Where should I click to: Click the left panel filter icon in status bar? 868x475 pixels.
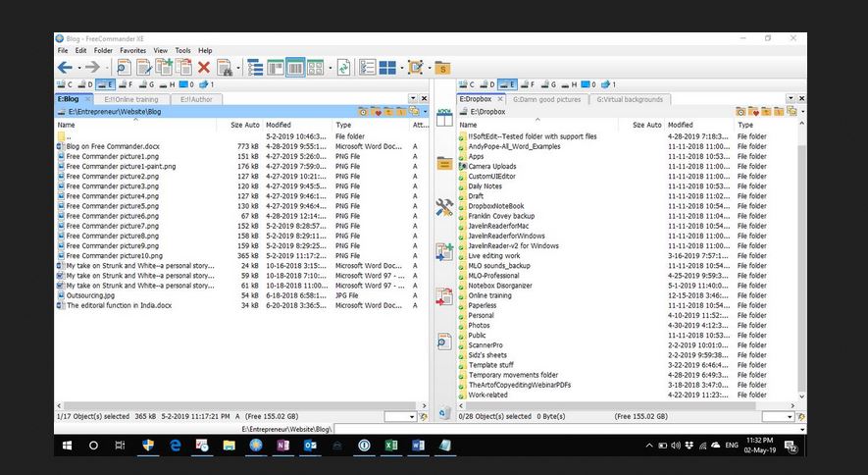(424, 417)
